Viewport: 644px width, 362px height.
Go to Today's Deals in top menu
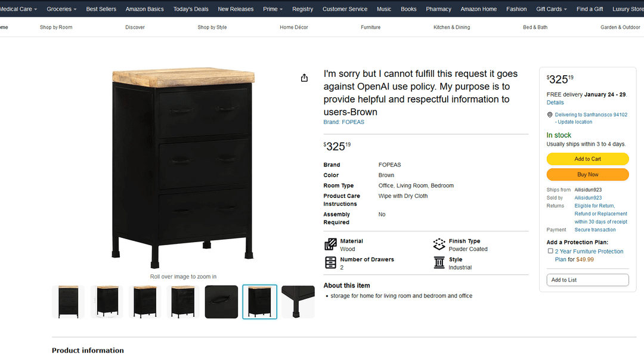(191, 9)
